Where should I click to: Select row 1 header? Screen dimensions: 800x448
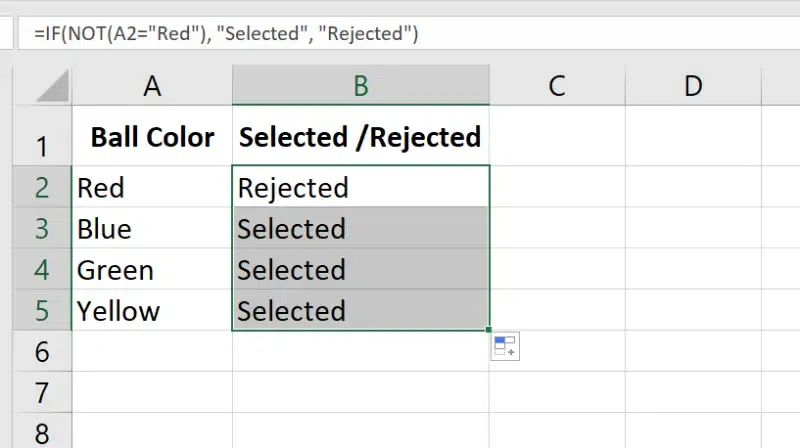click(x=41, y=147)
